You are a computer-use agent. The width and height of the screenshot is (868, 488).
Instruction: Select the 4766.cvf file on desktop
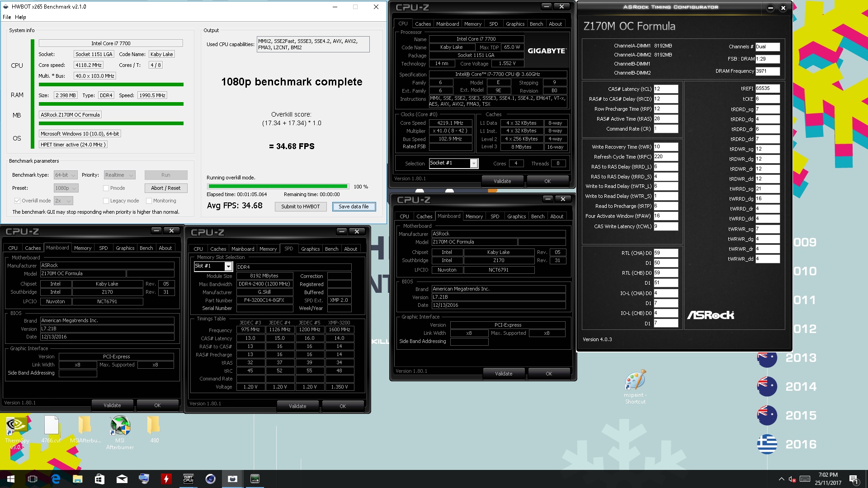(51, 429)
